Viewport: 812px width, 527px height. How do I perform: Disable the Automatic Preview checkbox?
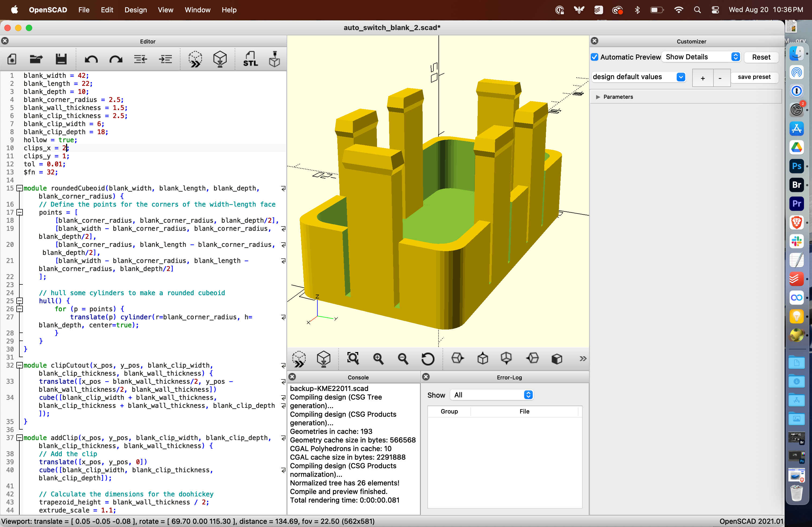[x=595, y=57]
